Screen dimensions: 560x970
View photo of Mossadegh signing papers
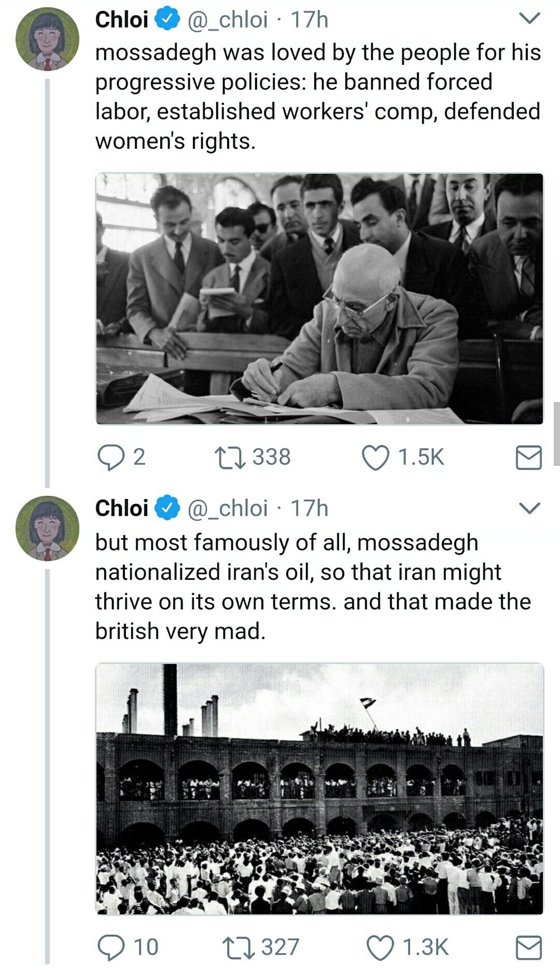pyautogui.click(x=319, y=299)
